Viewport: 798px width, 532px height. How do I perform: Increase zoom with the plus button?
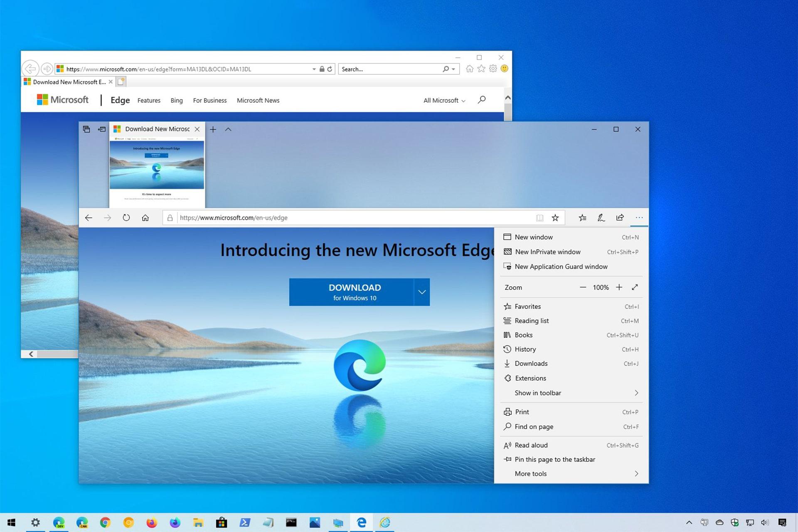(x=619, y=287)
